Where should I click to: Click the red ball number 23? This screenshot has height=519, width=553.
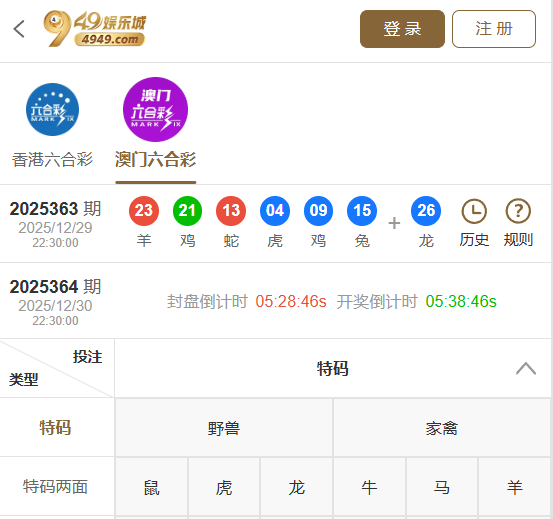click(x=144, y=211)
